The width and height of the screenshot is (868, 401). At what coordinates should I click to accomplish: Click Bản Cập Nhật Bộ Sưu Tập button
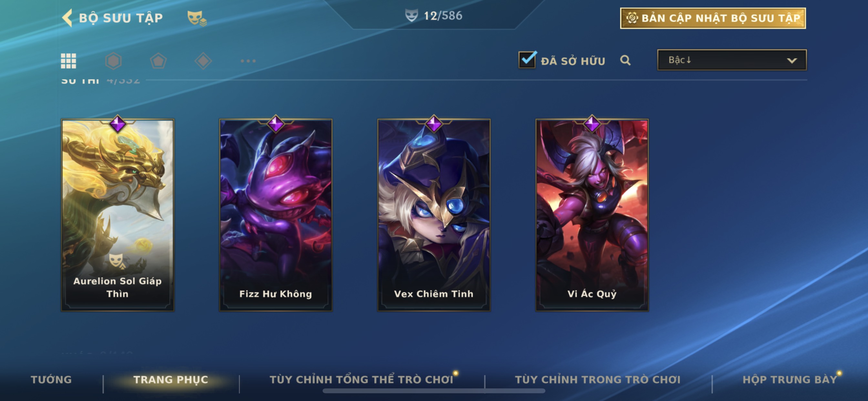[x=713, y=18]
